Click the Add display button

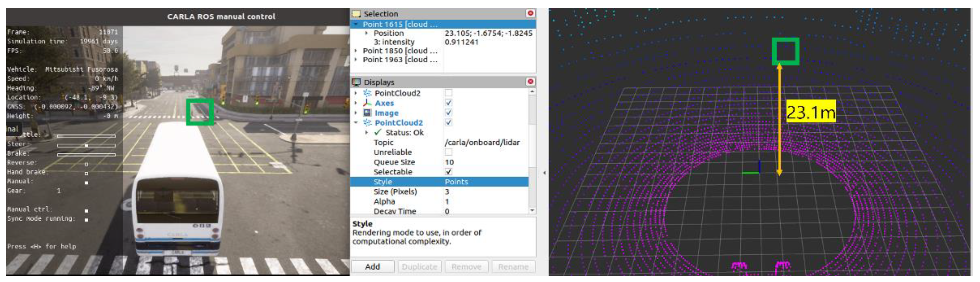pyautogui.click(x=372, y=267)
